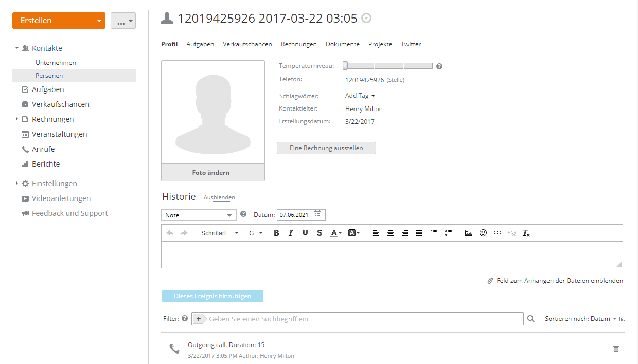638x364 pixels.
Task: Click the undo arrow in the editor toolbar
Action: coord(170,233)
